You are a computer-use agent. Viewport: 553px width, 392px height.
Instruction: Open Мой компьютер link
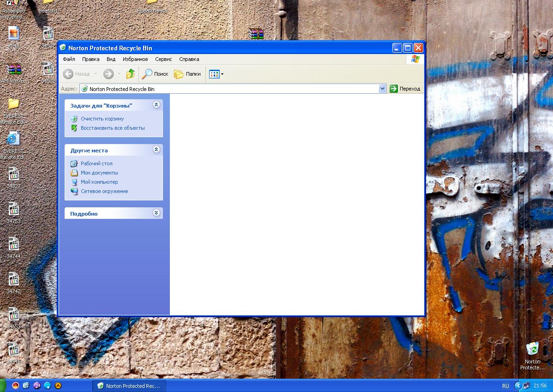[x=99, y=182]
